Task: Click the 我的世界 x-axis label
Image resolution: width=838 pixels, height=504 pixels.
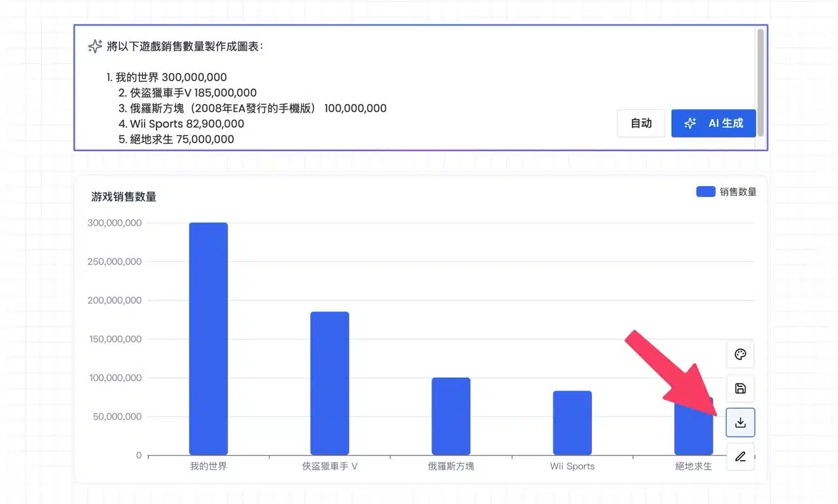Action: tap(208, 467)
